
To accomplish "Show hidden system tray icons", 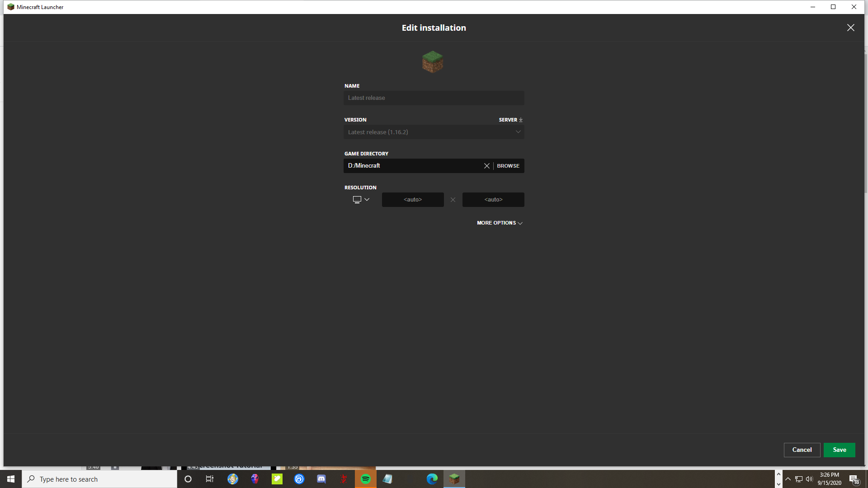I will pyautogui.click(x=788, y=479).
